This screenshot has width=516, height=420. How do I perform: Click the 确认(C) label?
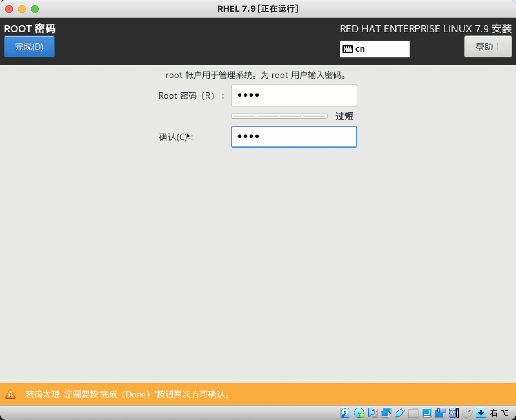[x=176, y=137]
